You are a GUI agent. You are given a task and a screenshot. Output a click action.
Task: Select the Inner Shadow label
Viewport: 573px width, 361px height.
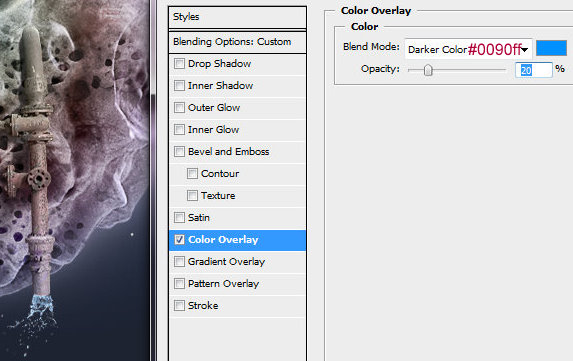click(x=220, y=86)
